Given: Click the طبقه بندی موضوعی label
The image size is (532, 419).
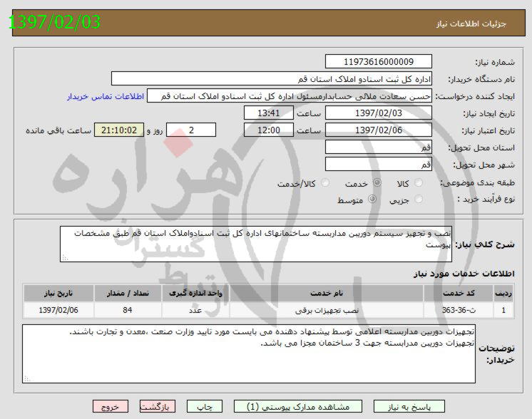Looking at the screenshot, I should point(477,182).
